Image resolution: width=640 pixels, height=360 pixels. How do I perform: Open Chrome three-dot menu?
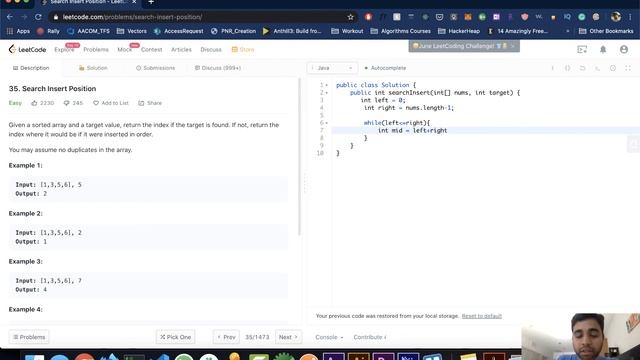pos(631,17)
